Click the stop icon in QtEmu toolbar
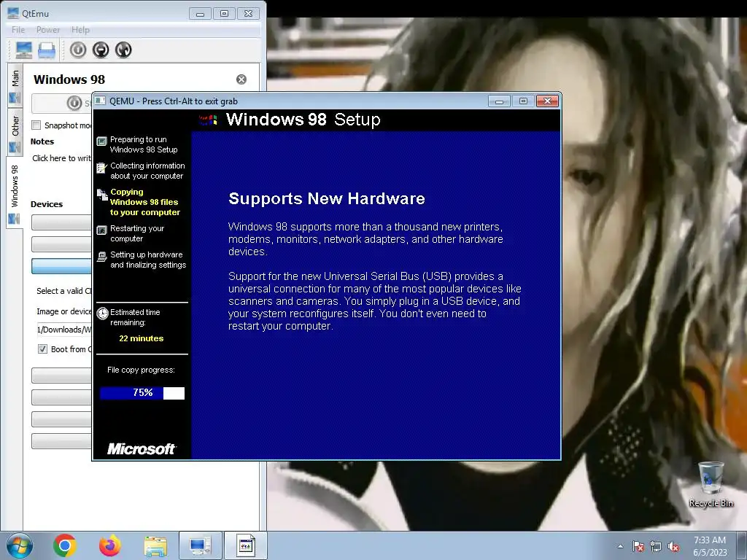The height and width of the screenshot is (560, 747). tap(101, 50)
